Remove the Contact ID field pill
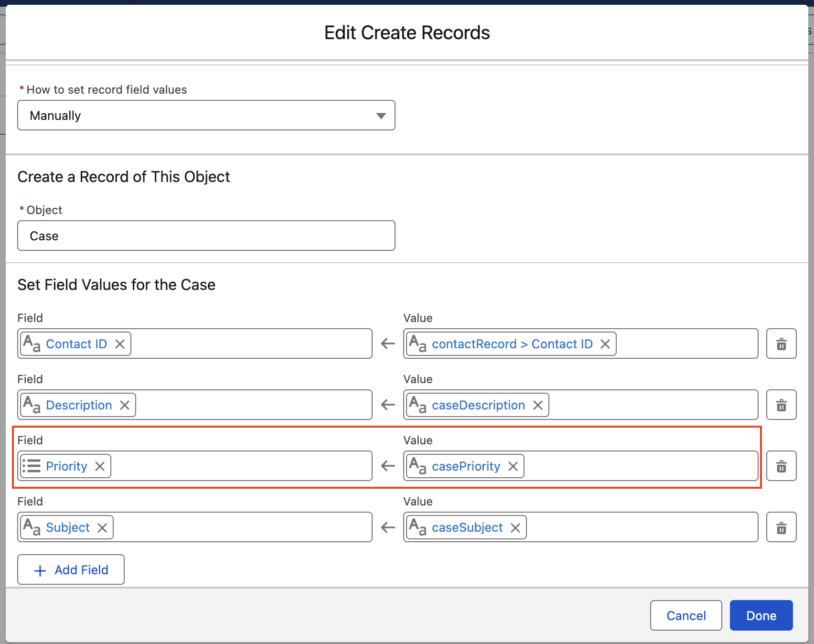Screen dimensions: 814x644 pyautogui.click(x=120, y=344)
